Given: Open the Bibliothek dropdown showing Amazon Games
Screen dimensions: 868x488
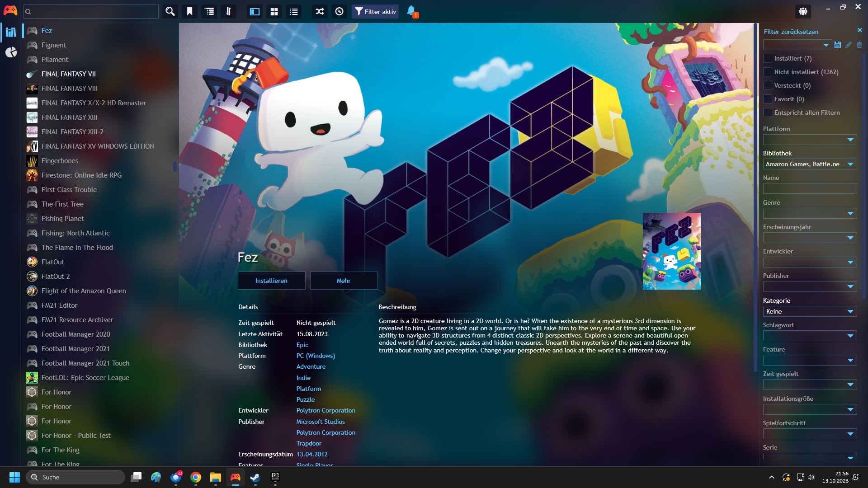Looking at the screenshot, I should 809,164.
